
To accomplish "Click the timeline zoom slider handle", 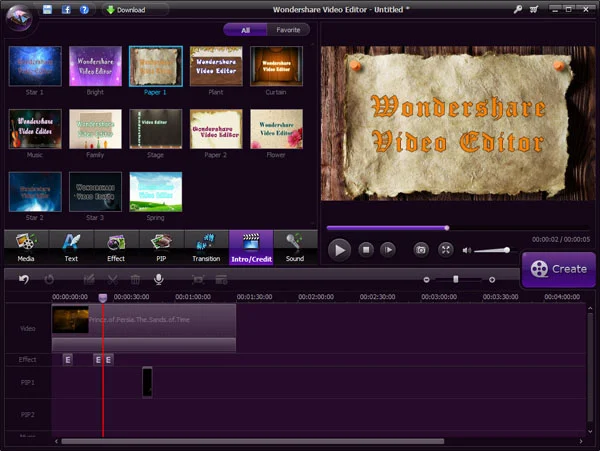I will [456, 280].
